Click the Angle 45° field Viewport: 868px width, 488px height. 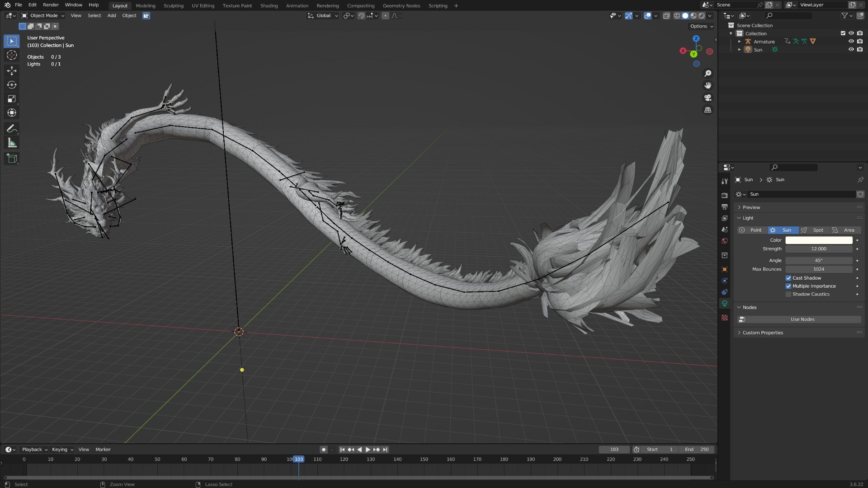(819, 261)
